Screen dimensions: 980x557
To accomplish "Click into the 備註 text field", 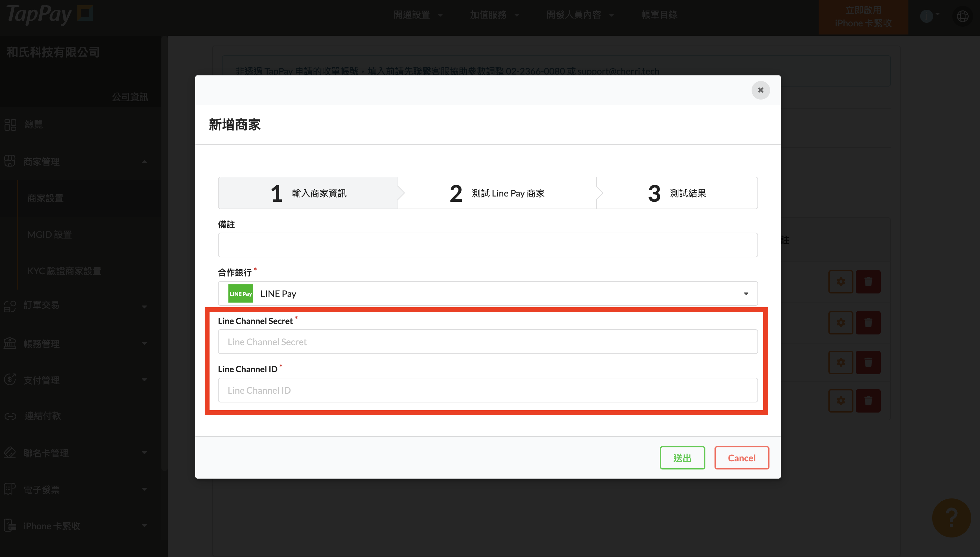I will (x=488, y=245).
